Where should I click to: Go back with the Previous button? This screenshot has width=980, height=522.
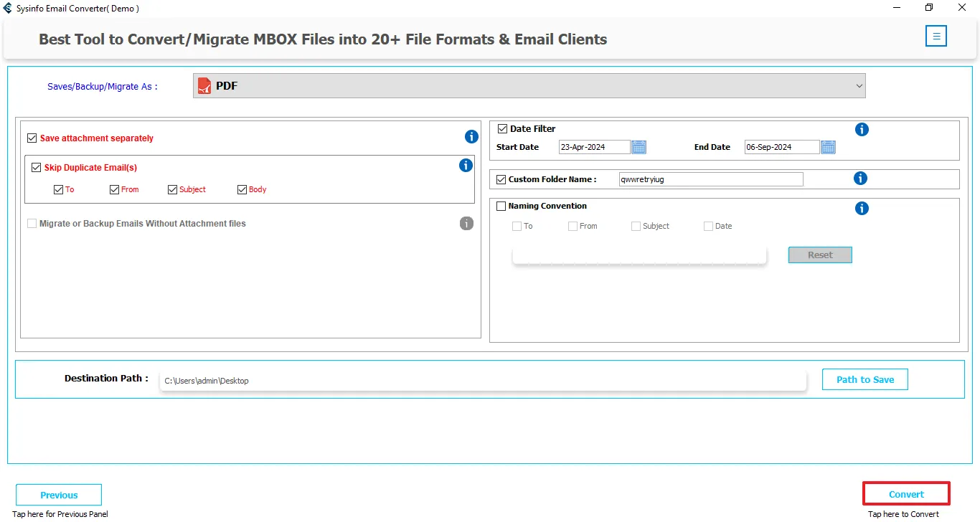[x=59, y=495]
